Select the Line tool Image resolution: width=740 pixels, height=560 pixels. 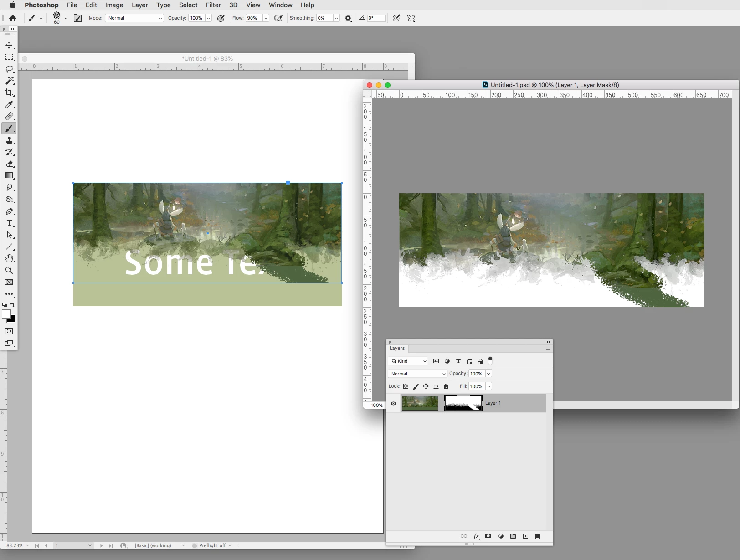(9, 247)
